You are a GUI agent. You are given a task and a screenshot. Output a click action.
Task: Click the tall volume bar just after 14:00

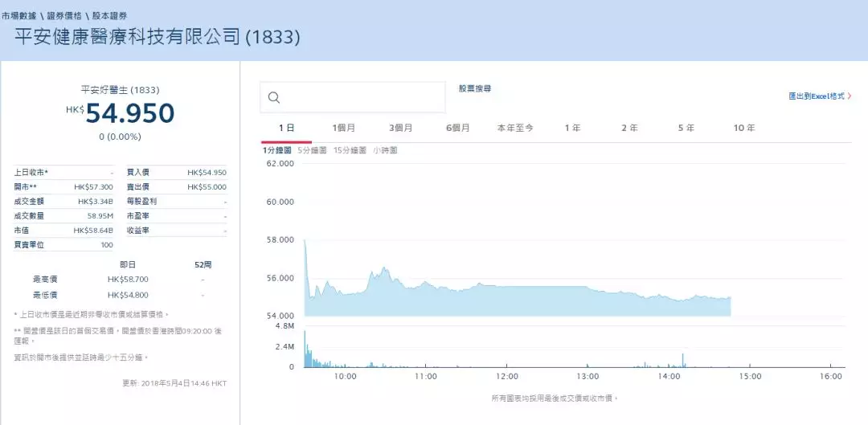click(x=682, y=361)
